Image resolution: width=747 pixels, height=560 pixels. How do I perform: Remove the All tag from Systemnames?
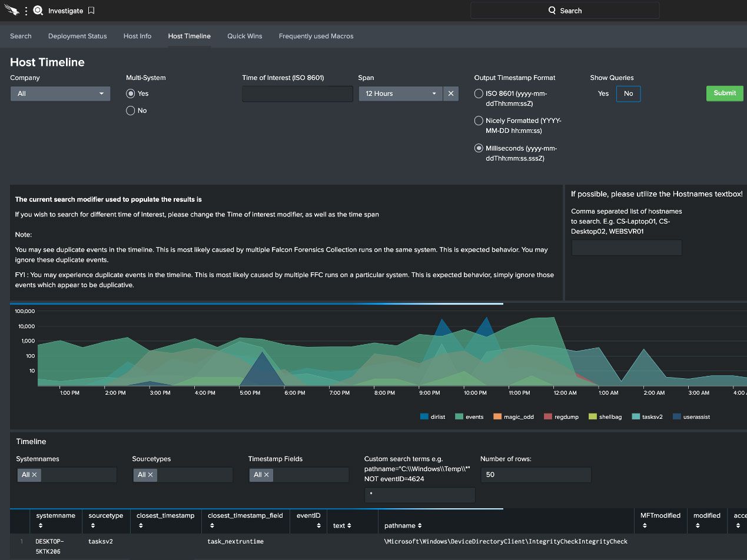click(x=34, y=475)
